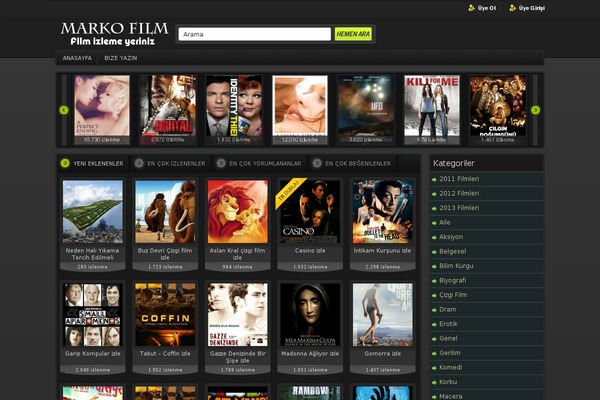Click the round icon next to En Çok Beğenilenler
This screenshot has height=400, width=600.
(317, 163)
